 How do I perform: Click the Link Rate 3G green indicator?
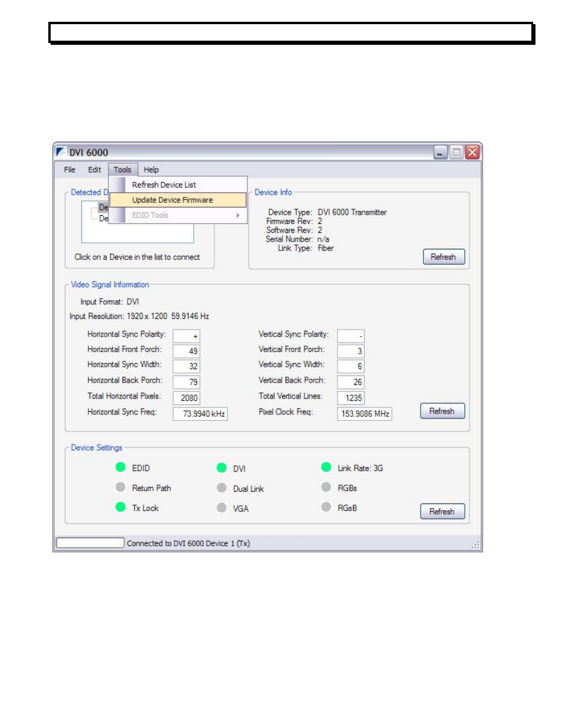pos(326,467)
